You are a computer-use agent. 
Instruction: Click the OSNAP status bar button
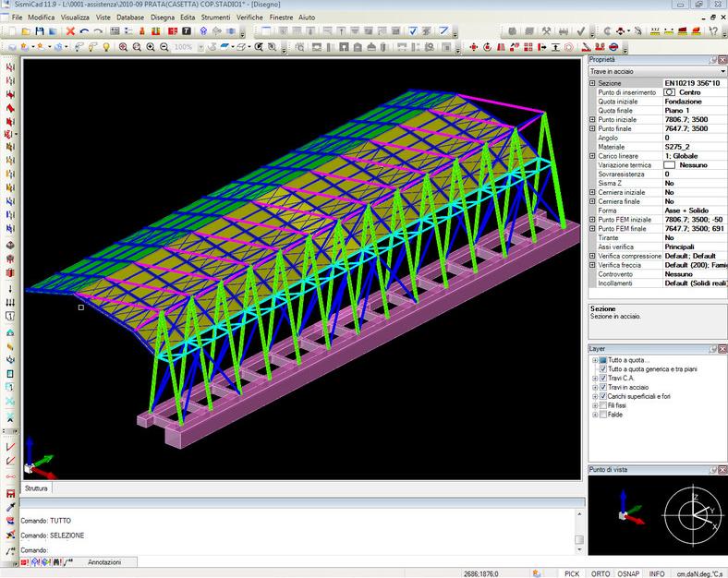(628, 572)
